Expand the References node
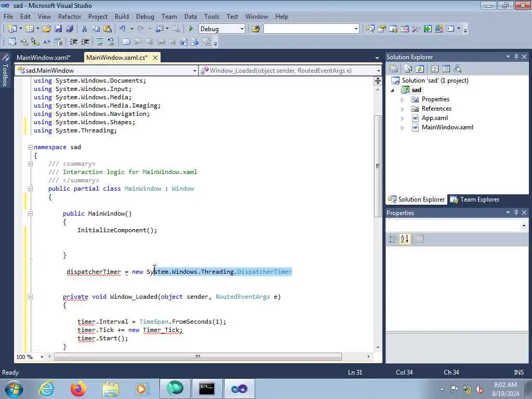The image size is (532, 399). point(403,109)
